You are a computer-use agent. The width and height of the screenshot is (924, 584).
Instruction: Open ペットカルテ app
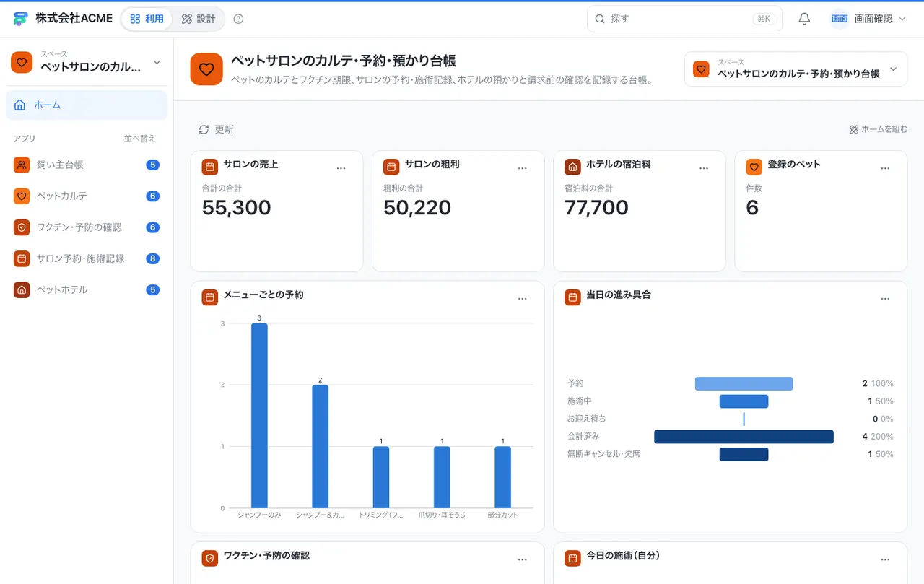[x=87, y=196]
